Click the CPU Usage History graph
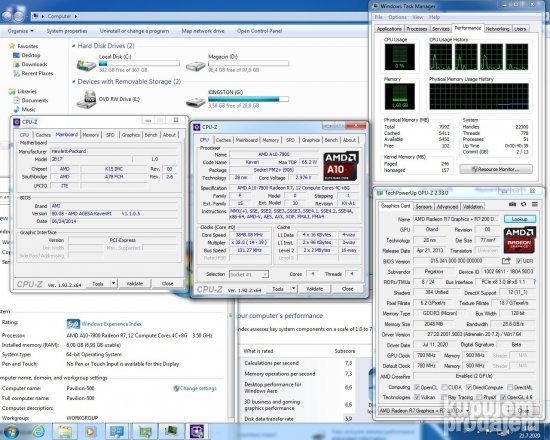550x440 pixels. tap(479, 57)
